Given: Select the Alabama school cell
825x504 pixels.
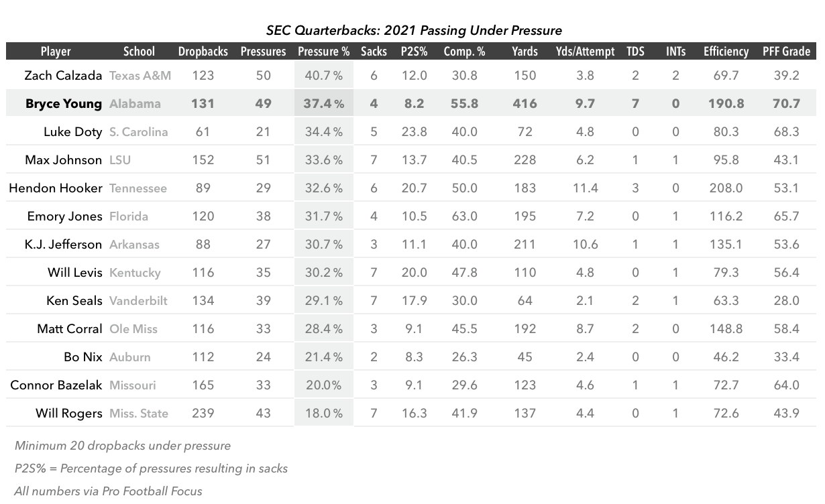Looking at the screenshot, I should (135, 104).
